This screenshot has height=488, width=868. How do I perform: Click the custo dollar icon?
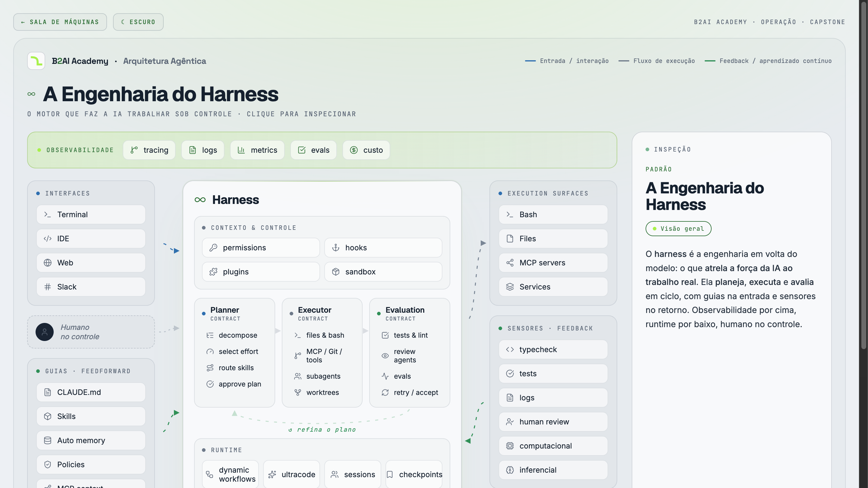[x=354, y=150]
